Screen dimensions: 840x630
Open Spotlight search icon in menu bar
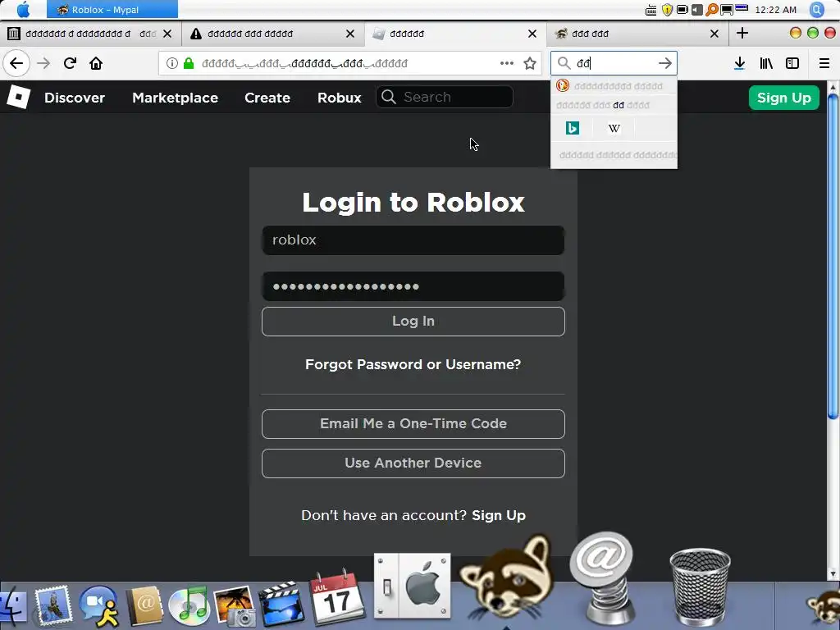point(816,10)
